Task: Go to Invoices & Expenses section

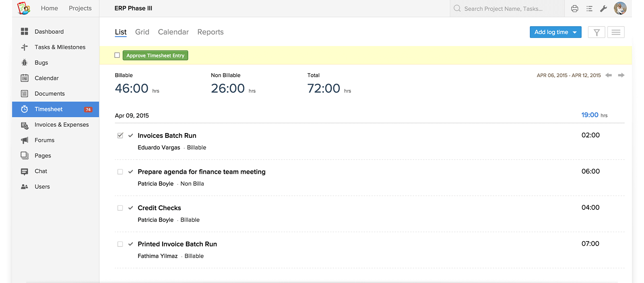Action: pos(61,125)
